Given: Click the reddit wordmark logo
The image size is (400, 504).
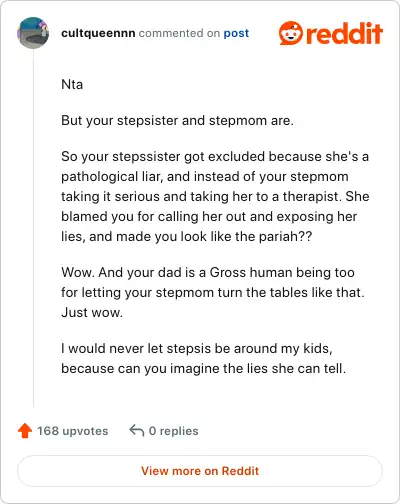Looking at the screenshot, I should coord(344,33).
